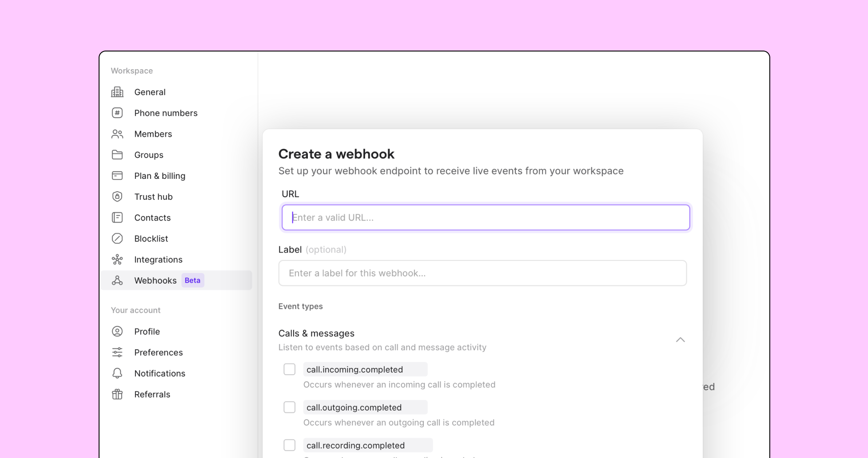
Task: Select the Preferences sliders icon
Action: [117, 352]
